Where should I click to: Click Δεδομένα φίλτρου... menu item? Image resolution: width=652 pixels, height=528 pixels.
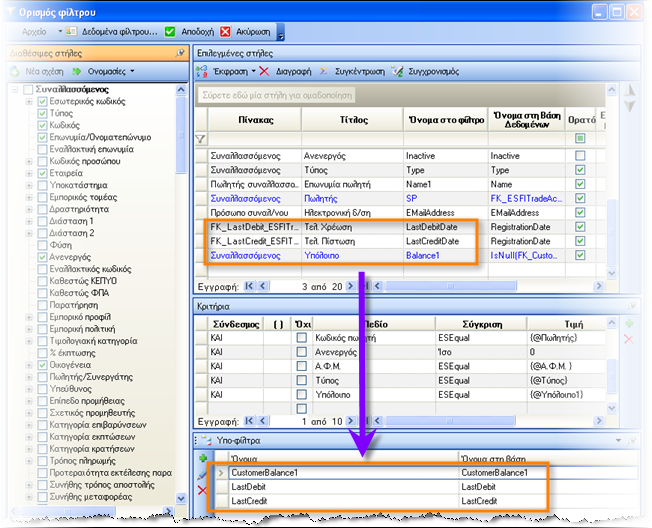pos(120,32)
